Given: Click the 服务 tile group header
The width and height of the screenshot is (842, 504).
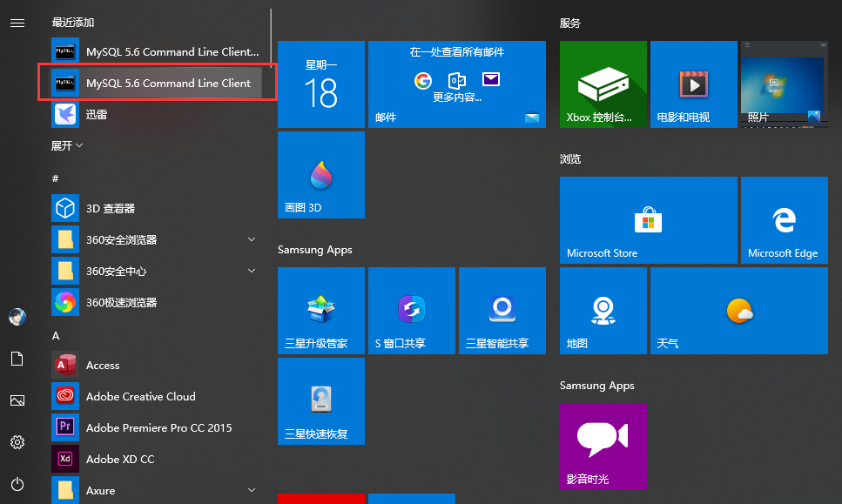Looking at the screenshot, I should (x=569, y=24).
